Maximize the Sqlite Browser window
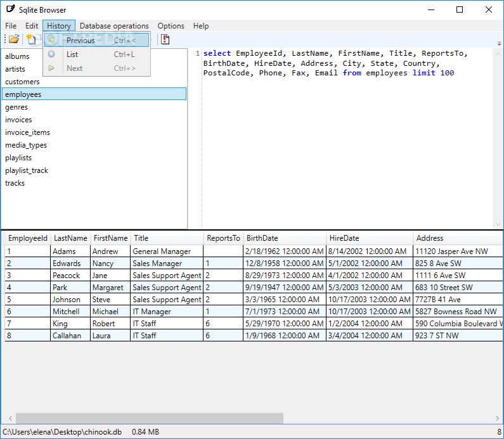This screenshot has width=504, height=439. [460, 10]
